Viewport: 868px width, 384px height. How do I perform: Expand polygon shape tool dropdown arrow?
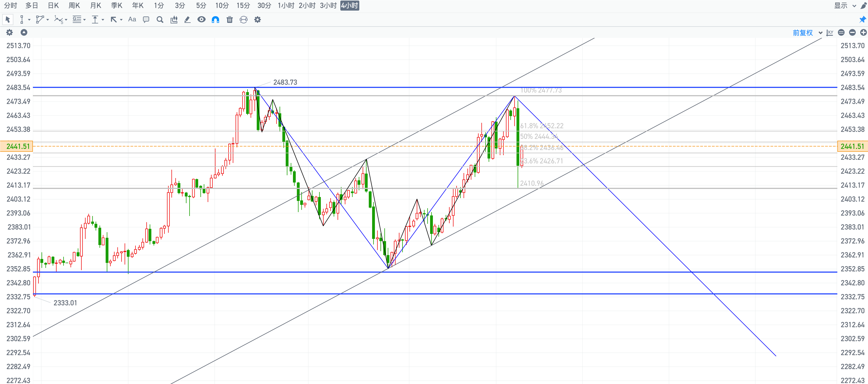47,20
